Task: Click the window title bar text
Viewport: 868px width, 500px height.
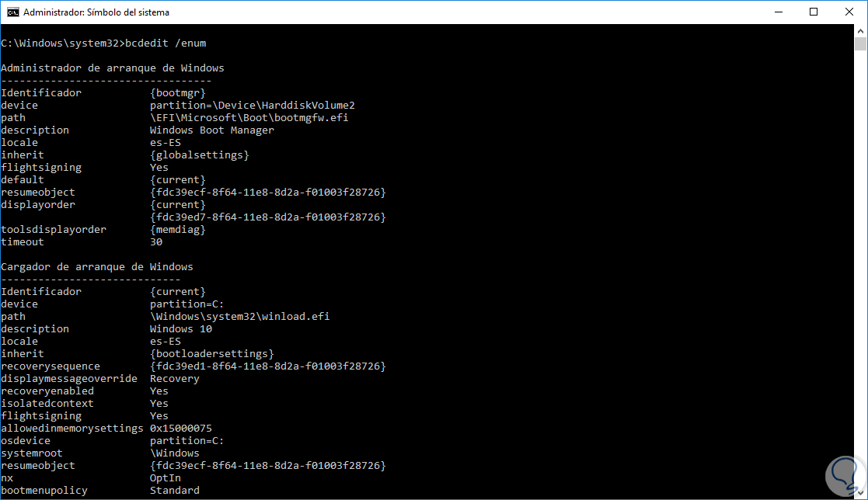Action: click(96, 12)
